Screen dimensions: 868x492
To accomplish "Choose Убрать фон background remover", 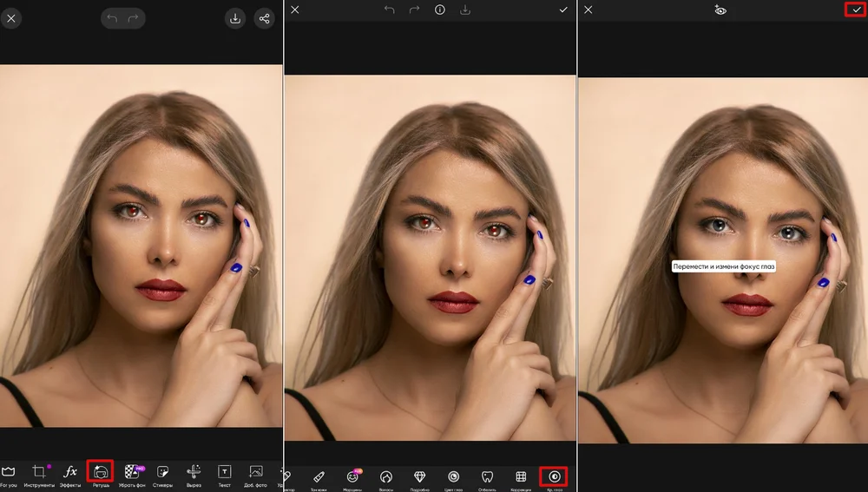I will coord(132,476).
